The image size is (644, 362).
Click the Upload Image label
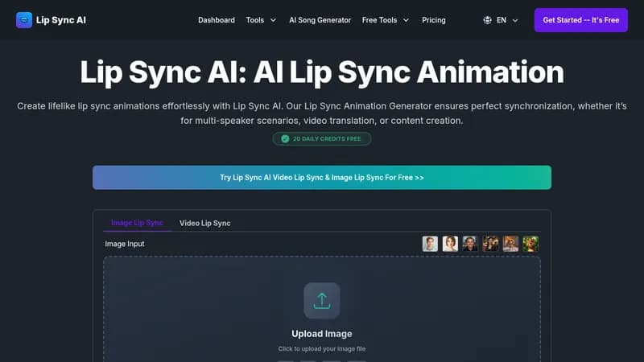(x=321, y=334)
